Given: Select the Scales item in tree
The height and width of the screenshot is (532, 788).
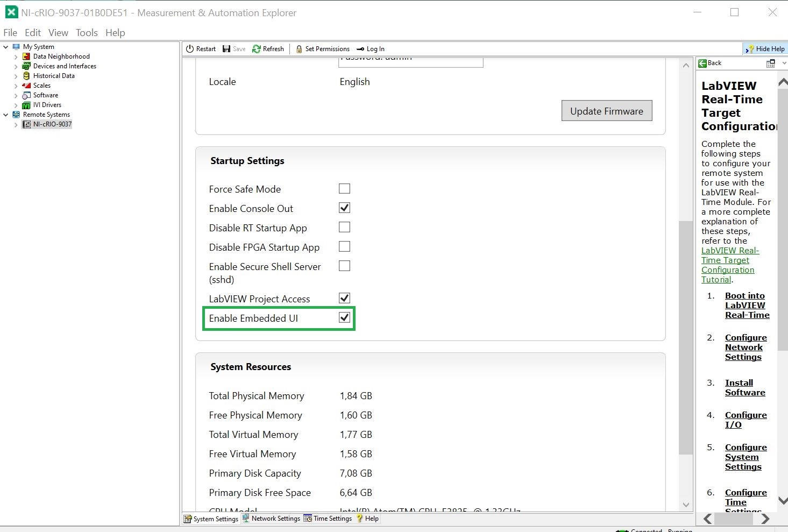Looking at the screenshot, I should click(41, 86).
